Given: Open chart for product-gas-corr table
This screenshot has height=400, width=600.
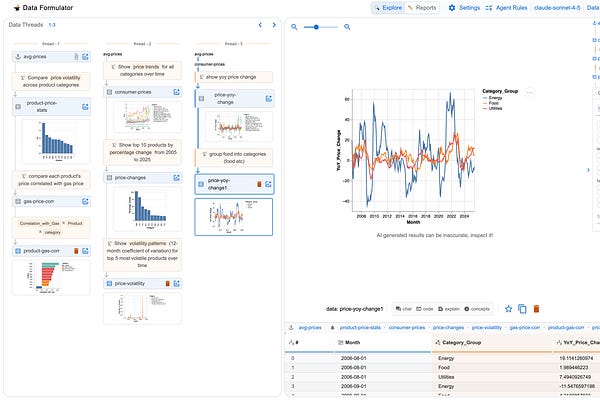Looking at the screenshot, I should [85, 251].
